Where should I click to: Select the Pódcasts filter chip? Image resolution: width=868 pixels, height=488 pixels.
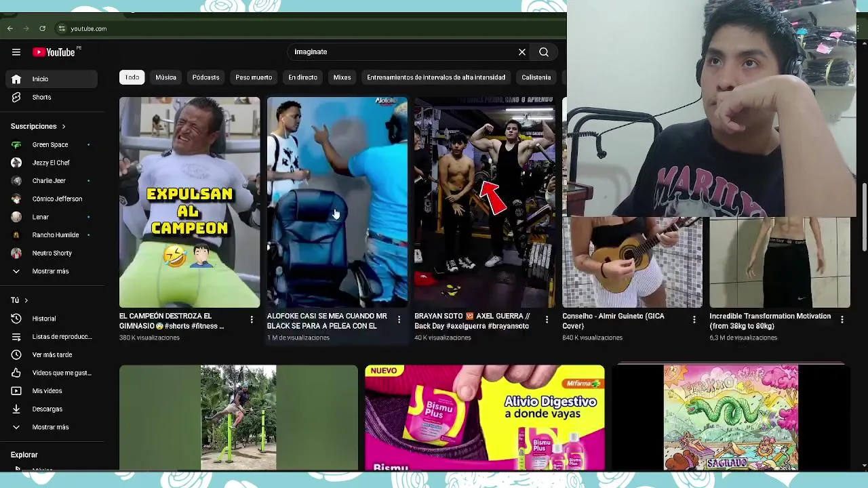tap(205, 77)
